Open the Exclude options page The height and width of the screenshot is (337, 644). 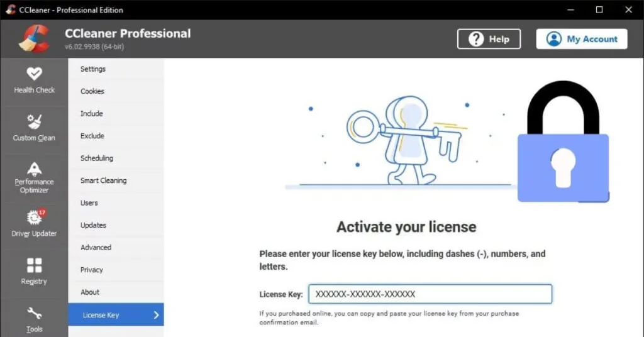(116, 136)
